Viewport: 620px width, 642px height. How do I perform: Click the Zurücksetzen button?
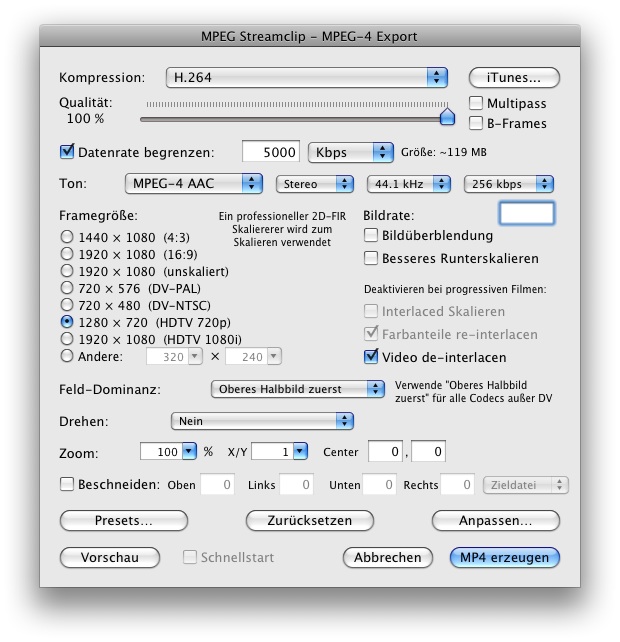310,521
